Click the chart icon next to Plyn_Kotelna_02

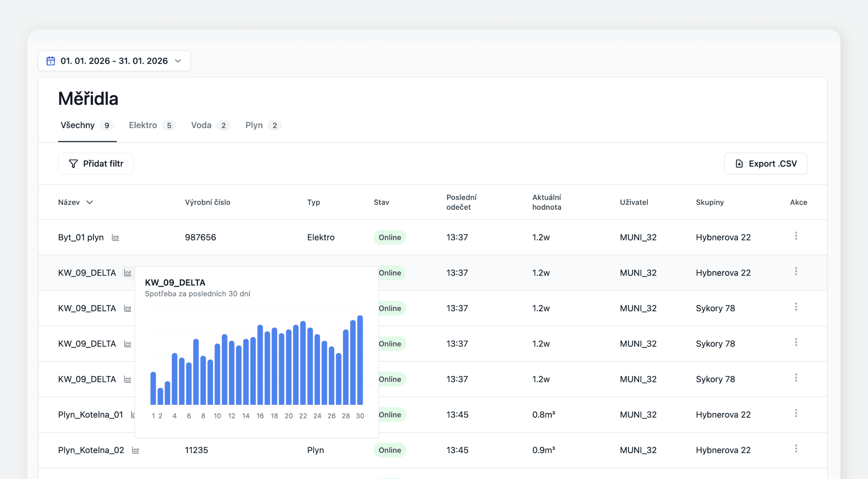(135, 450)
